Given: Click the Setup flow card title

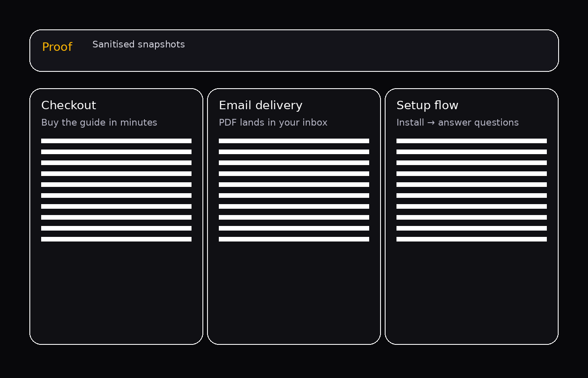Looking at the screenshot, I should (x=427, y=105).
